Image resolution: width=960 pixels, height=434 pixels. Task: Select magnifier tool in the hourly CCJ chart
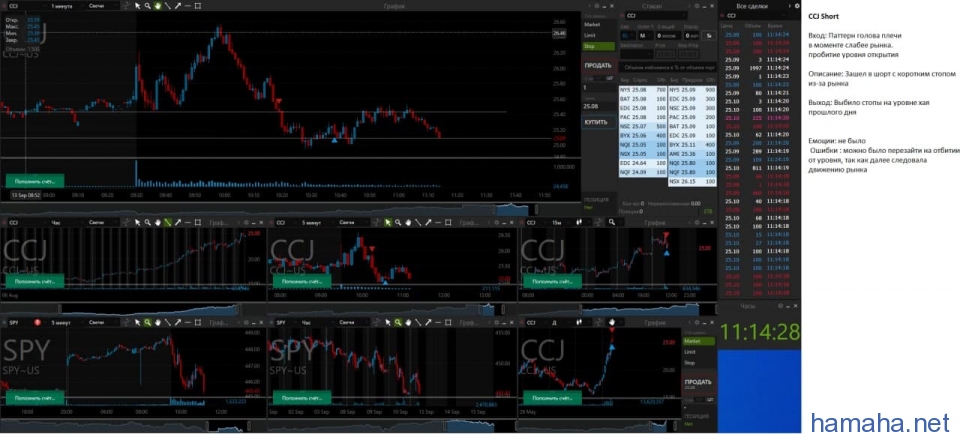click(x=148, y=222)
